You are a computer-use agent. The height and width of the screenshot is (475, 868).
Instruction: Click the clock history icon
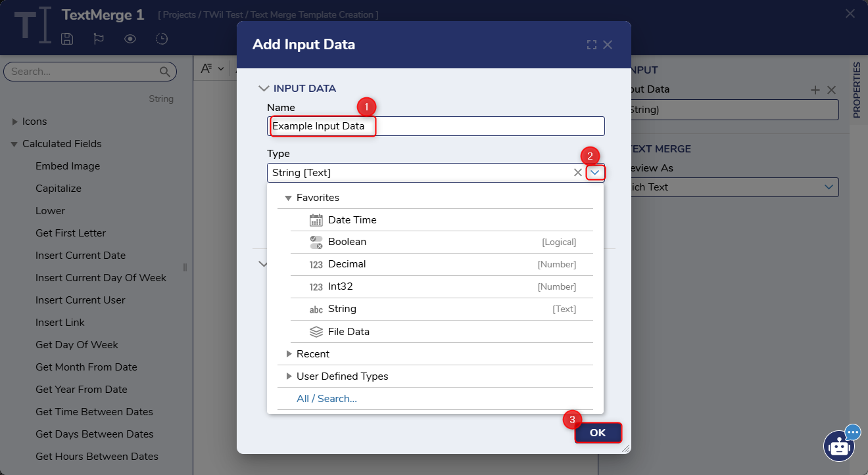[162, 39]
